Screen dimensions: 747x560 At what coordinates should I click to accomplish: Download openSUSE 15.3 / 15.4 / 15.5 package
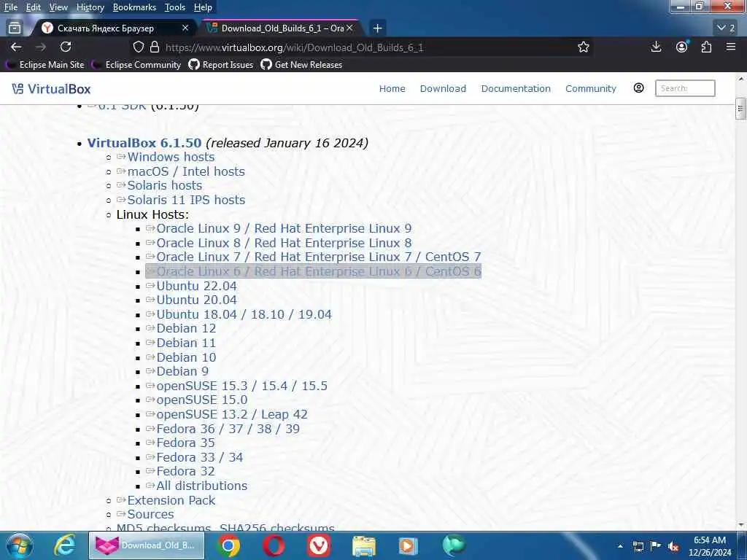point(242,386)
